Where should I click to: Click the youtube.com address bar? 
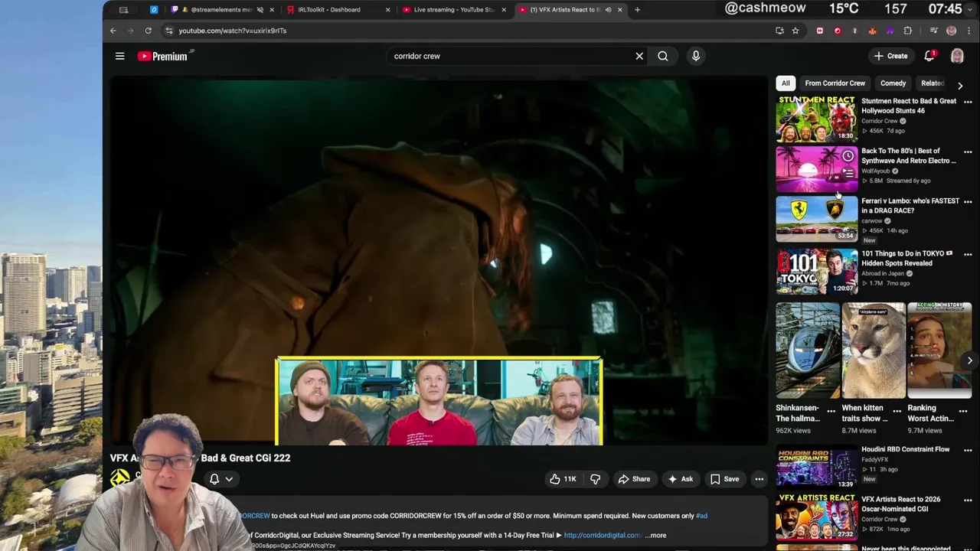pyautogui.click(x=467, y=31)
